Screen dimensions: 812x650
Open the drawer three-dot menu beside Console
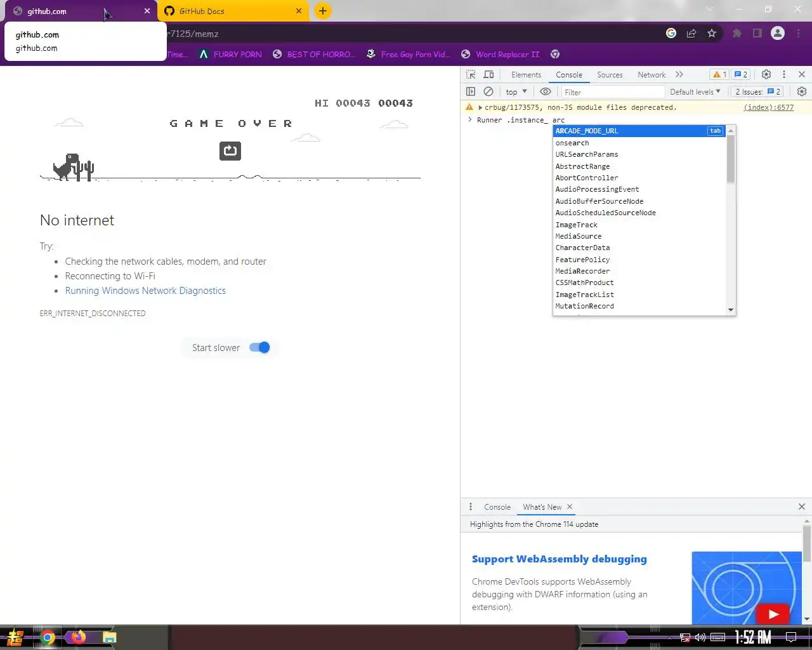(x=471, y=507)
